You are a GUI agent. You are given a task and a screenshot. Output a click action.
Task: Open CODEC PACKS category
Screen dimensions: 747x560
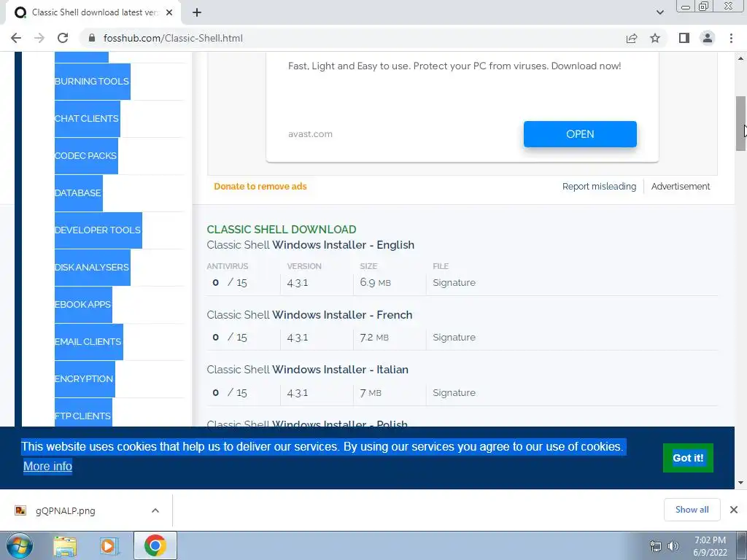pos(86,156)
